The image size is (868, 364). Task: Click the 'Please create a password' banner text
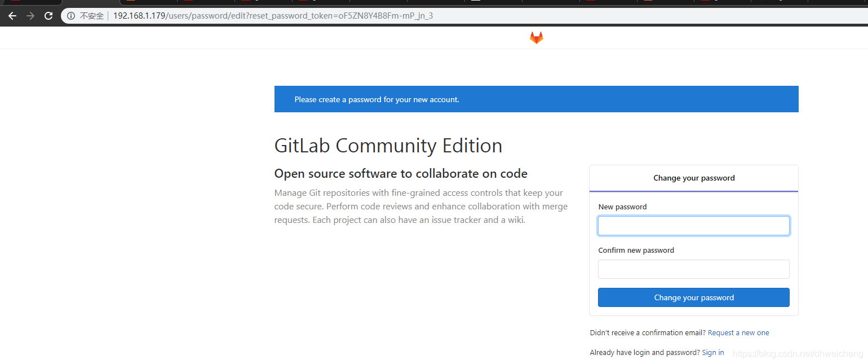pos(377,99)
